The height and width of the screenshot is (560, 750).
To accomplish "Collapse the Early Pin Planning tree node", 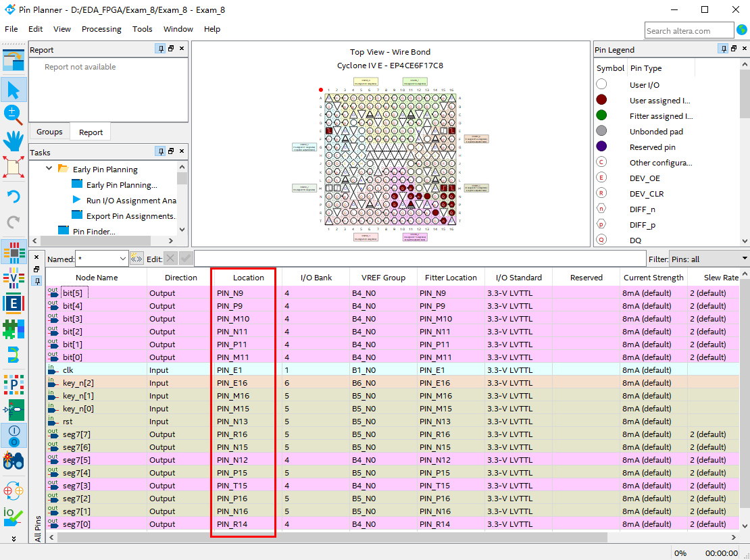I will click(x=49, y=168).
